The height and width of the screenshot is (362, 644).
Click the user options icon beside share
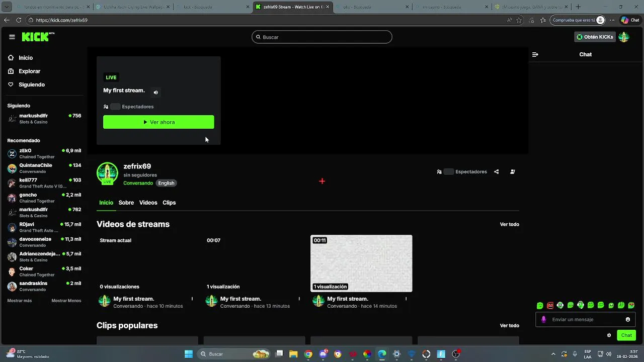click(513, 171)
